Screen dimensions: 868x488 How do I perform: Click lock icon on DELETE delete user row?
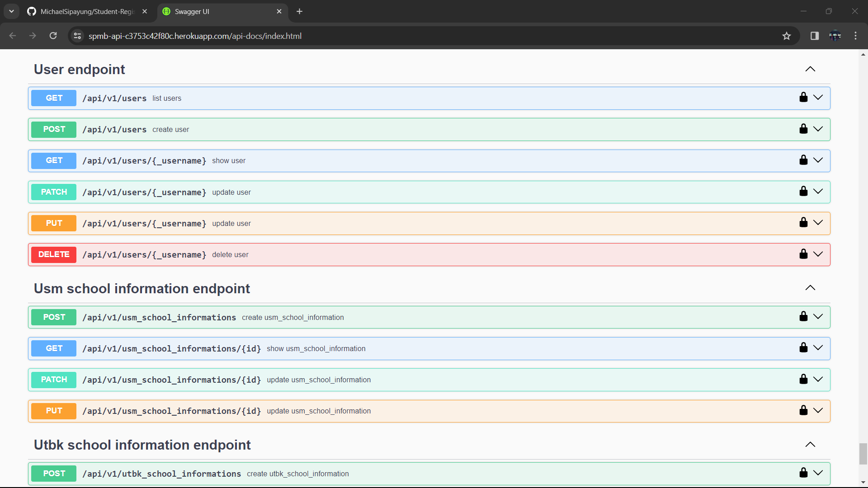803,254
